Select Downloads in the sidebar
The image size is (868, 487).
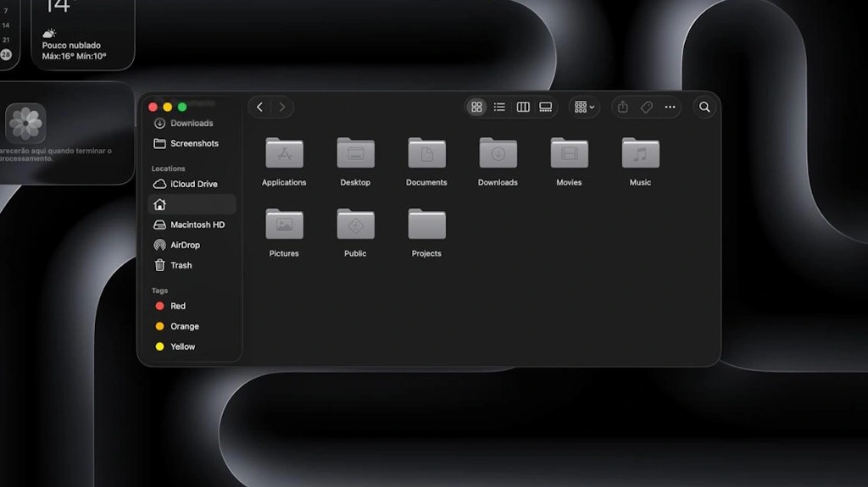click(x=191, y=123)
